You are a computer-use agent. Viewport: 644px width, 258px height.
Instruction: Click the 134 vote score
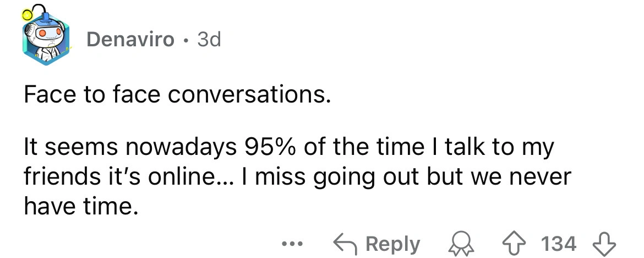pyautogui.click(x=559, y=244)
